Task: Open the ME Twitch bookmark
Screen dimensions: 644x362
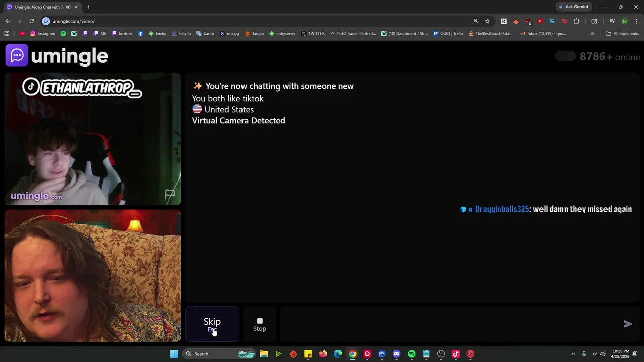Action: [x=100, y=34]
